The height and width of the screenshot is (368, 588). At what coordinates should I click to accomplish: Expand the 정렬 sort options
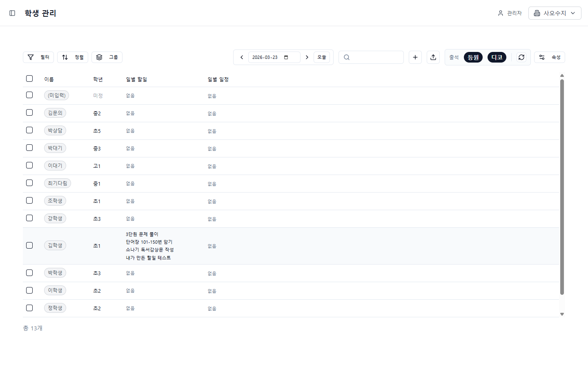point(73,57)
